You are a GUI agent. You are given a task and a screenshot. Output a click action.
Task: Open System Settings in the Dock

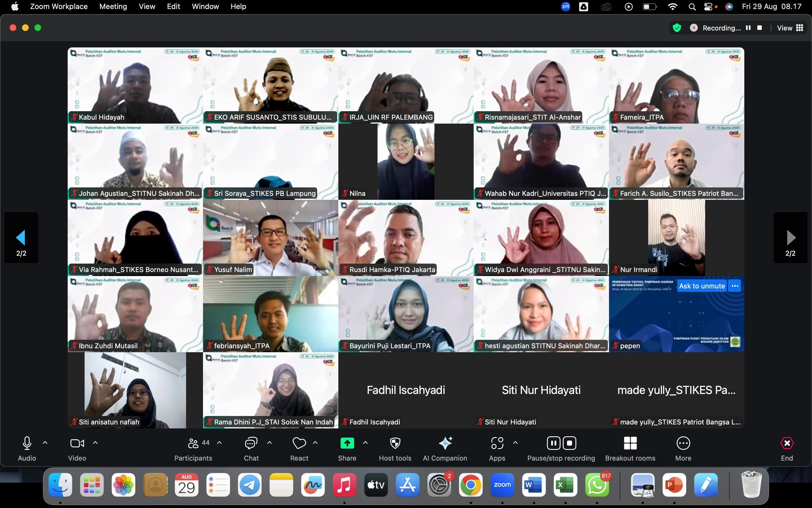click(x=439, y=485)
